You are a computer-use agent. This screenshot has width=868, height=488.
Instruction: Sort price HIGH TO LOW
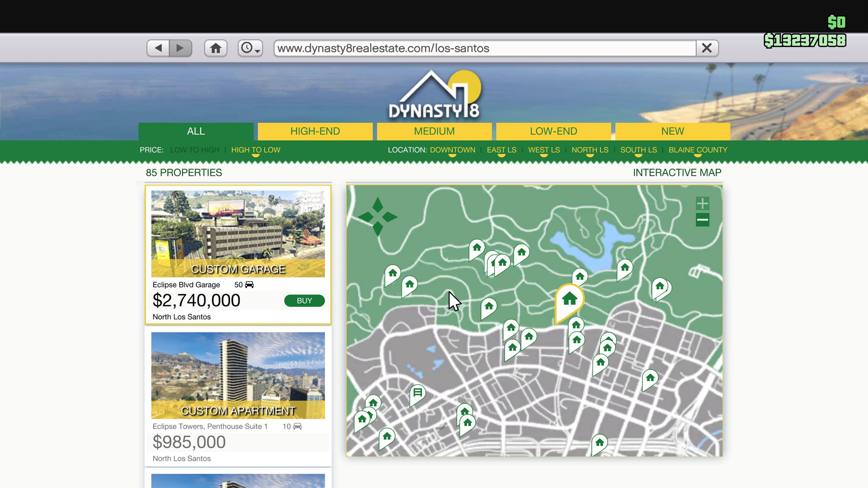256,150
